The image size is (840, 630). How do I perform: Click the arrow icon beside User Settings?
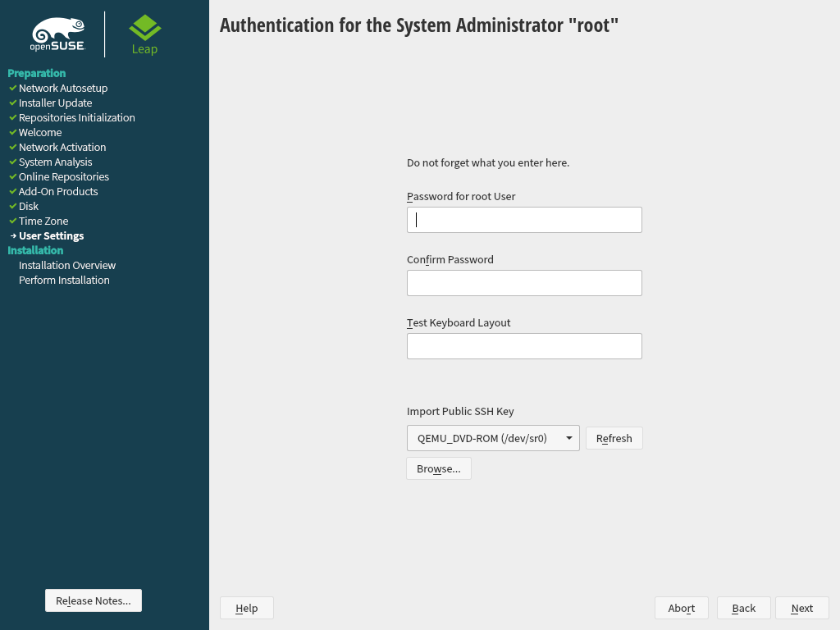coord(13,235)
